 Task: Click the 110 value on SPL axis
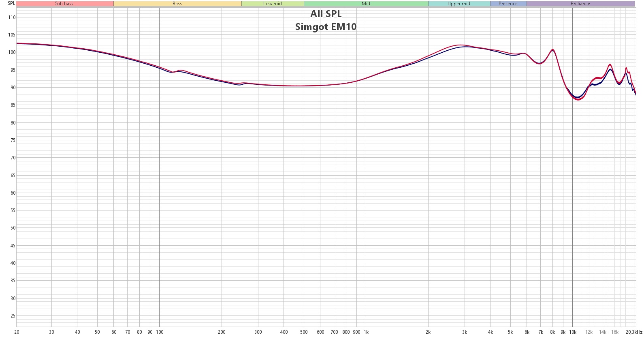pos(12,17)
